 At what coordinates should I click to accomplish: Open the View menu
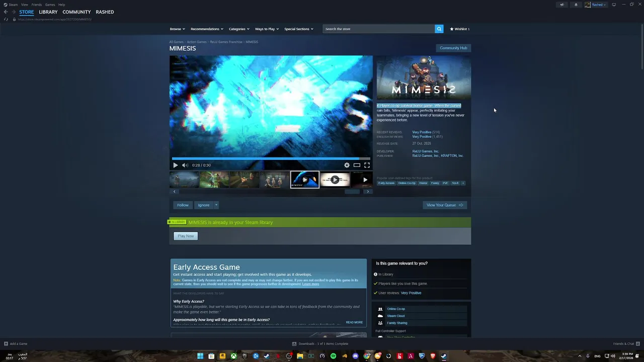(24, 5)
